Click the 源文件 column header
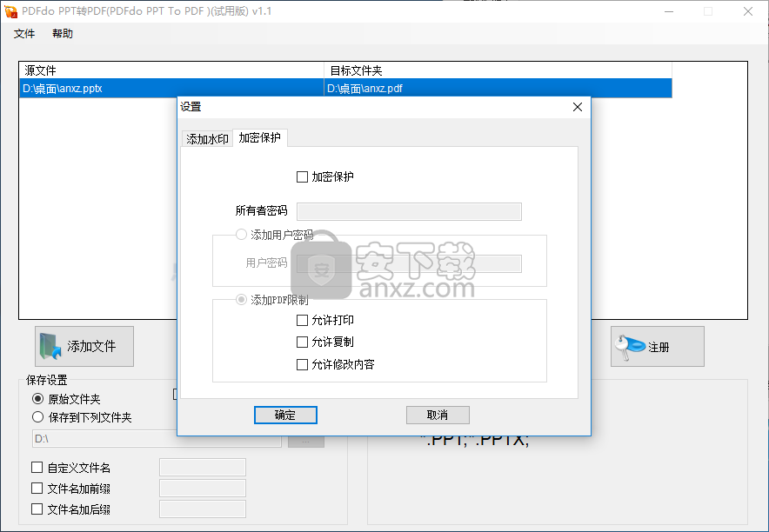Image resolution: width=769 pixels, height=532 pixels. click(171, 70)
